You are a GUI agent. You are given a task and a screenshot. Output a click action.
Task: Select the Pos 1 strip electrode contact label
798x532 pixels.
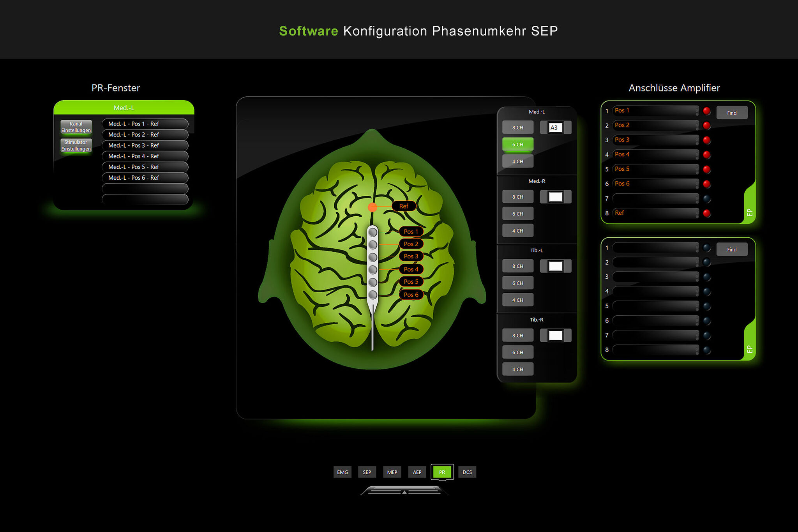click(411, 232)
